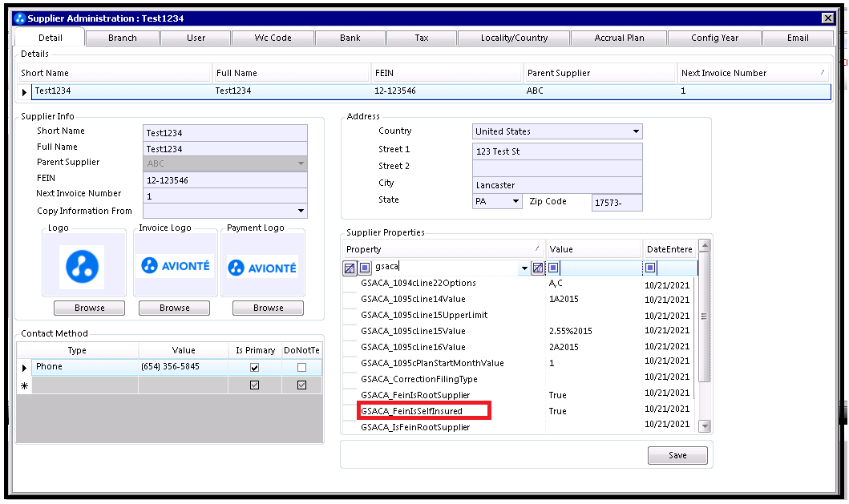
Task: Click the filter icon left of gsaca
Action: tap(350, 268)
